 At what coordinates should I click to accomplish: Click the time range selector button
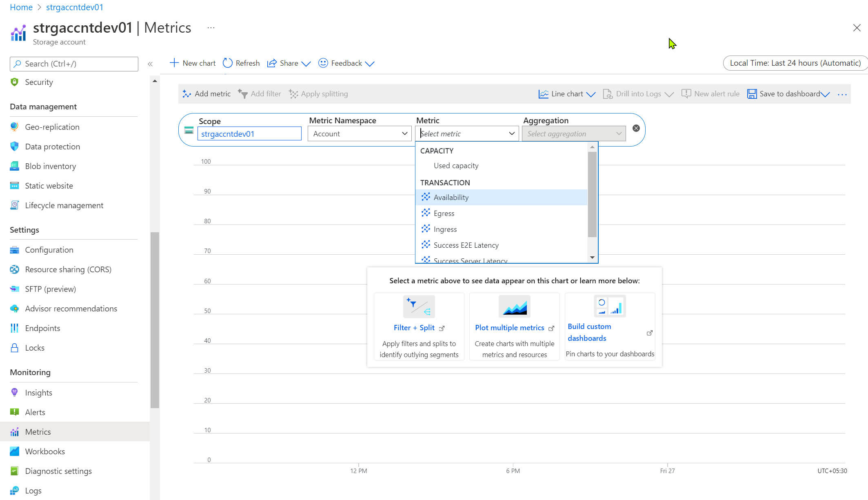point(795,63)
